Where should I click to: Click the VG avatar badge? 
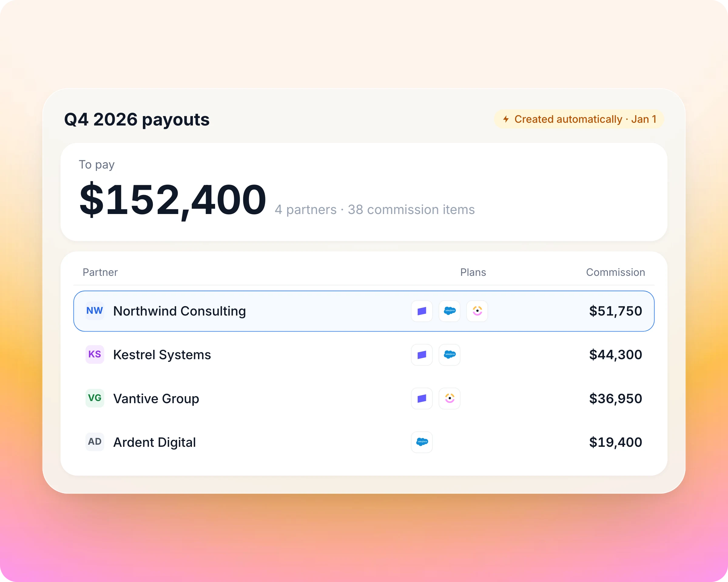click(95, 398)
